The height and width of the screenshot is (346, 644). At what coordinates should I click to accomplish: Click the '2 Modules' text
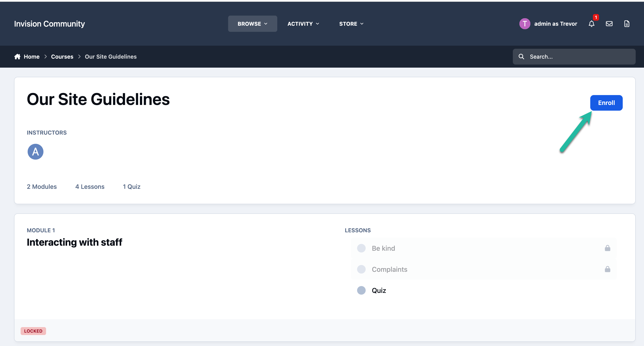[42, 187]
